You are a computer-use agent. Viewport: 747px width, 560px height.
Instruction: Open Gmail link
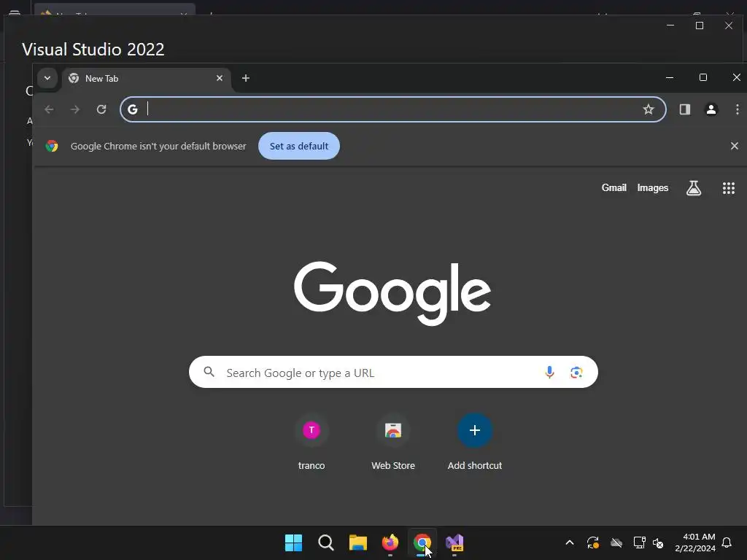pos(614,187)
